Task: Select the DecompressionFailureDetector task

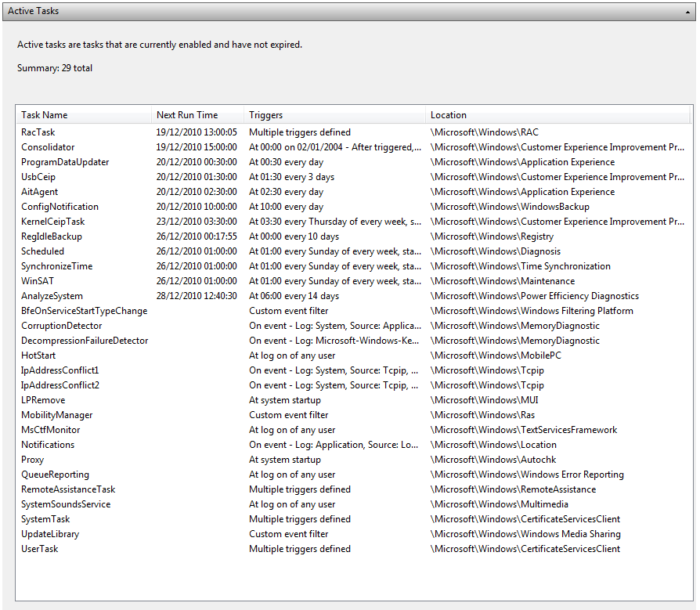Action: point(354,341)
